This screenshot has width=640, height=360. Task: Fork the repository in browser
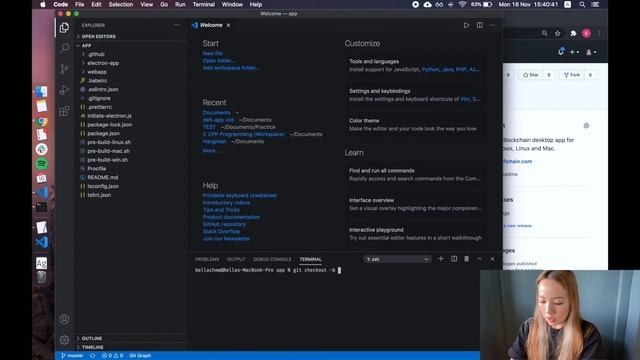tap(572, 75)
